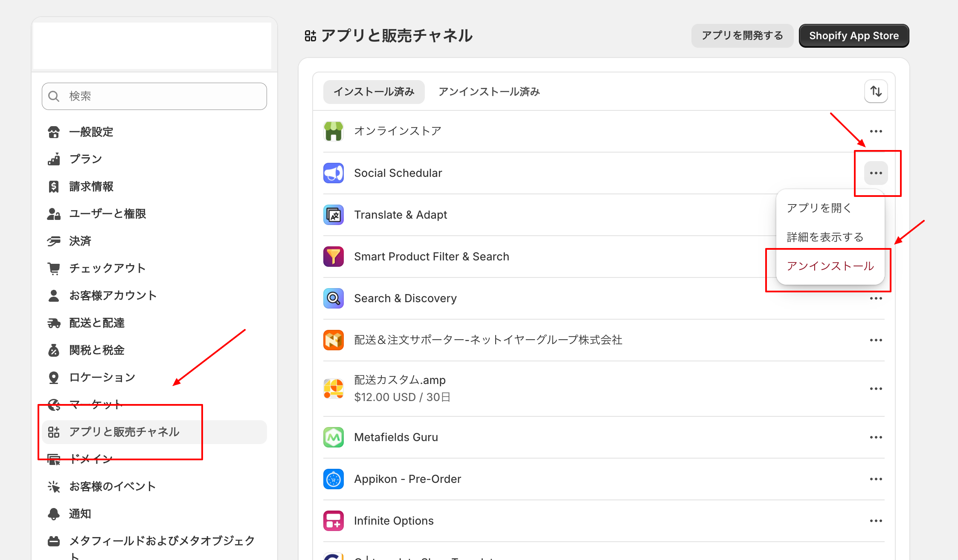Screen dimensions: 958x560
Task: Click the オンラインストア app name
Action: [398, 131]
